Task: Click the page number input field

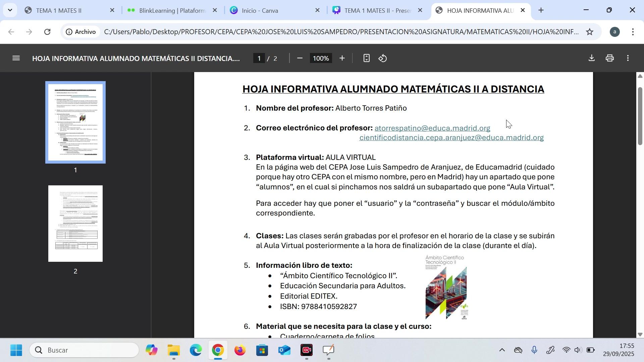Action: pos(259,58)
